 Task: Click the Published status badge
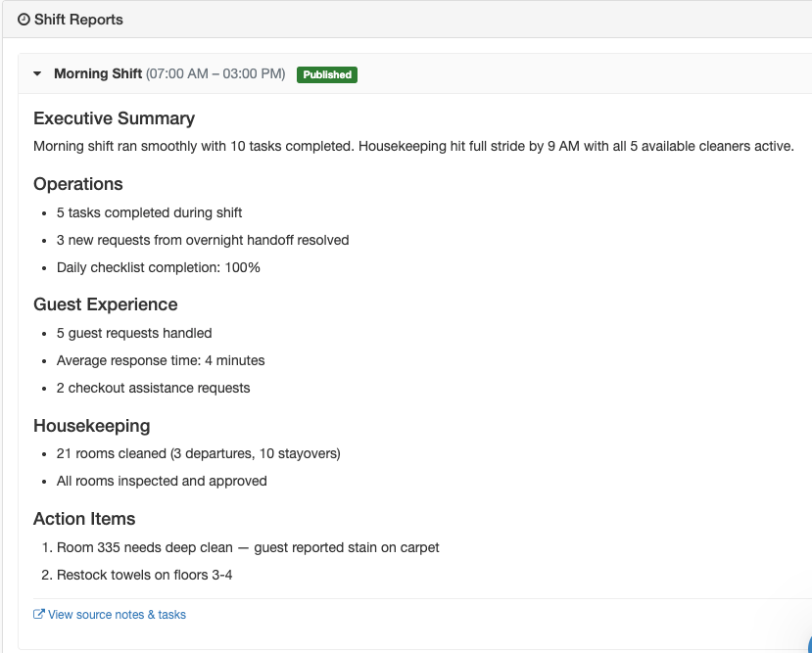pyautogui.click(x=327, y=74)
